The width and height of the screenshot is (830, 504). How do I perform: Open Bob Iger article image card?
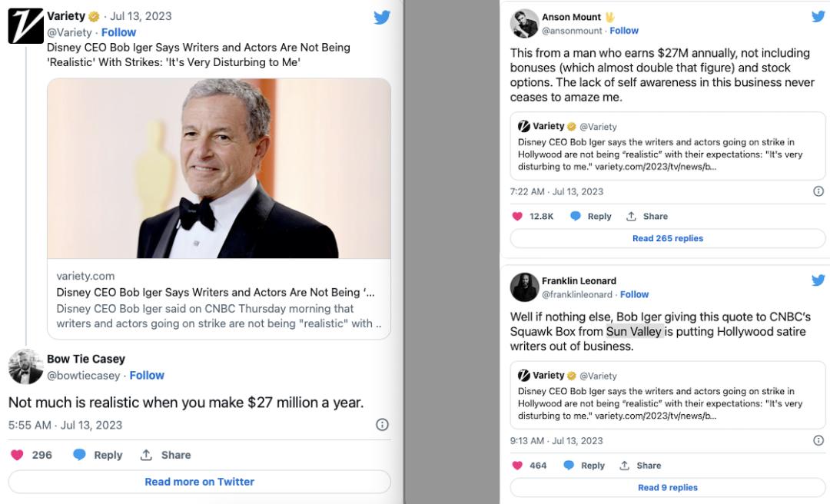219,168
